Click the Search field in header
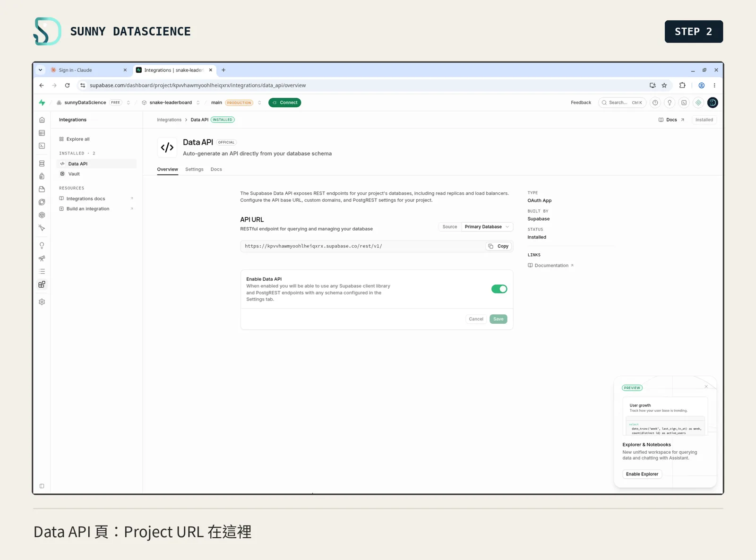Screen dimensions: 756x560 point(622,103)
